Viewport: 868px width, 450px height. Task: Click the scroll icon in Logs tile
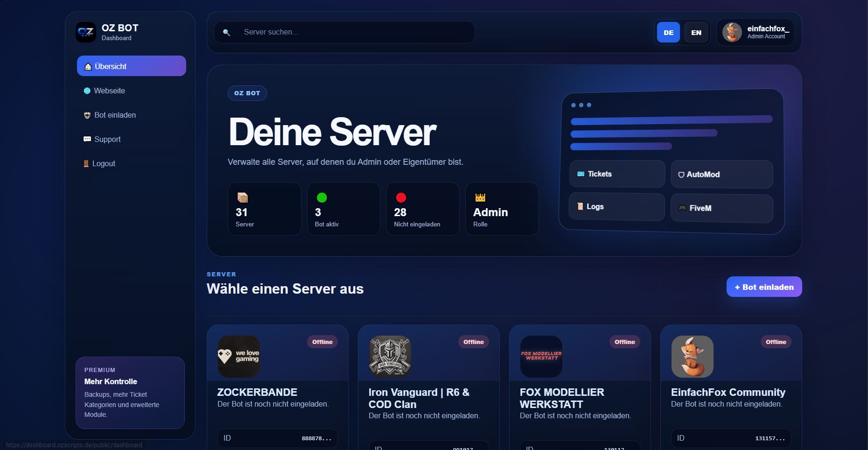[x=580, y=206]
